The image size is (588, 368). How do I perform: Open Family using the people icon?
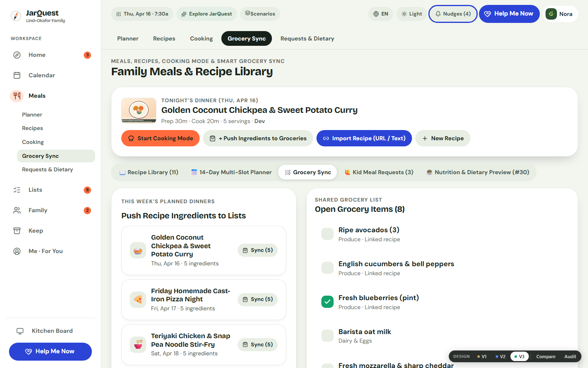[x=17, y=210]
